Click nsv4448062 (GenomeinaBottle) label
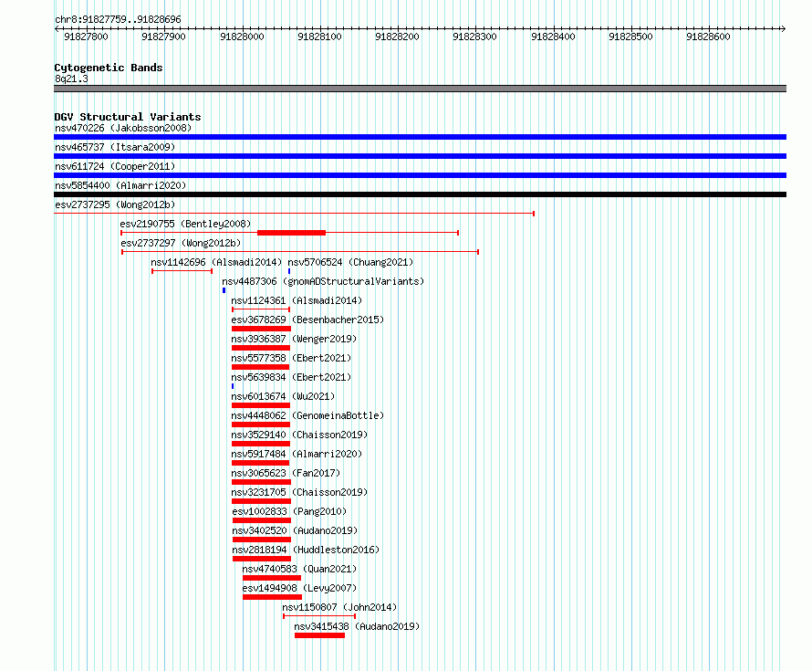This screenshot has height=671, width=812. (x=307, y=415)
